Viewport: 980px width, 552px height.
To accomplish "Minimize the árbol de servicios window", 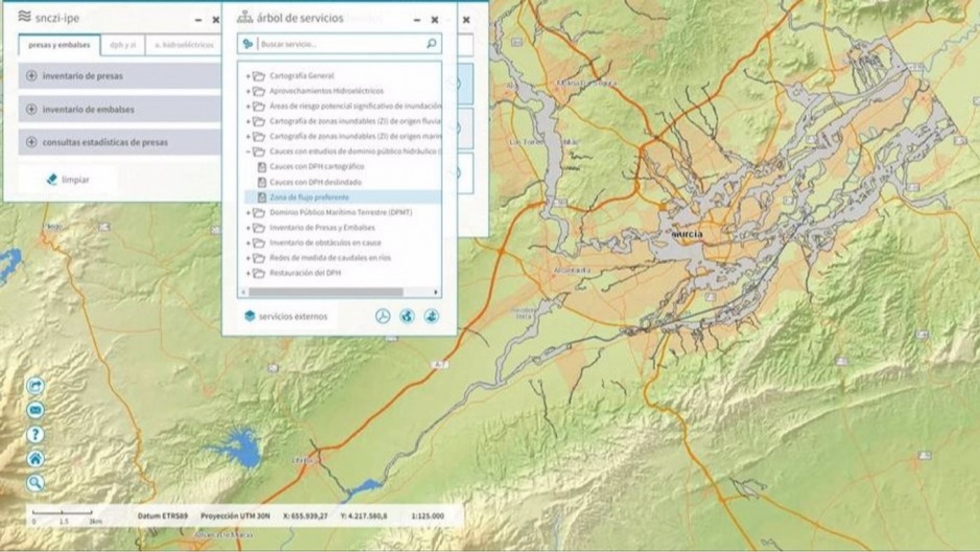I will pyautogui.click(x=417, y=20).
